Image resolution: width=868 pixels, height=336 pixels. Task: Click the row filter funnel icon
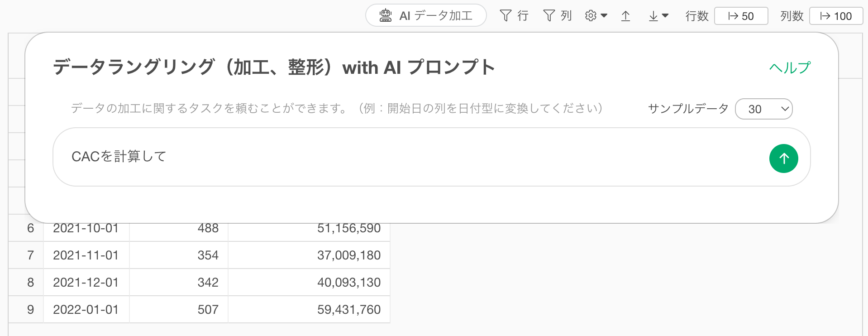pyautogui.click(x=506, y=16)
